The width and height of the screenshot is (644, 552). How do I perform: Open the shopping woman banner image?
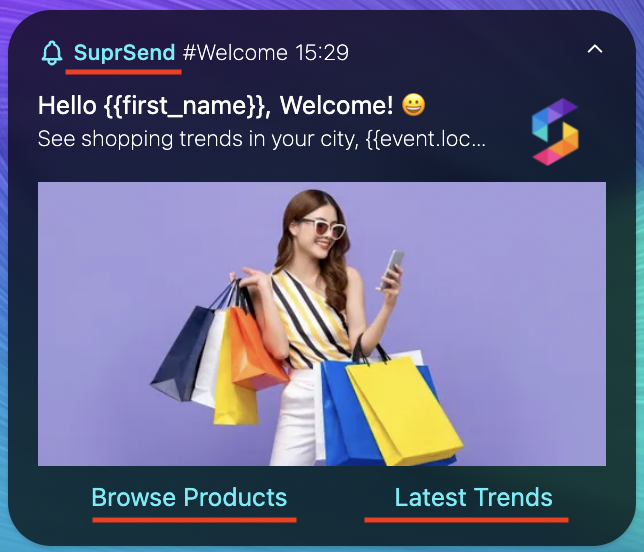[x=322, y=324]
